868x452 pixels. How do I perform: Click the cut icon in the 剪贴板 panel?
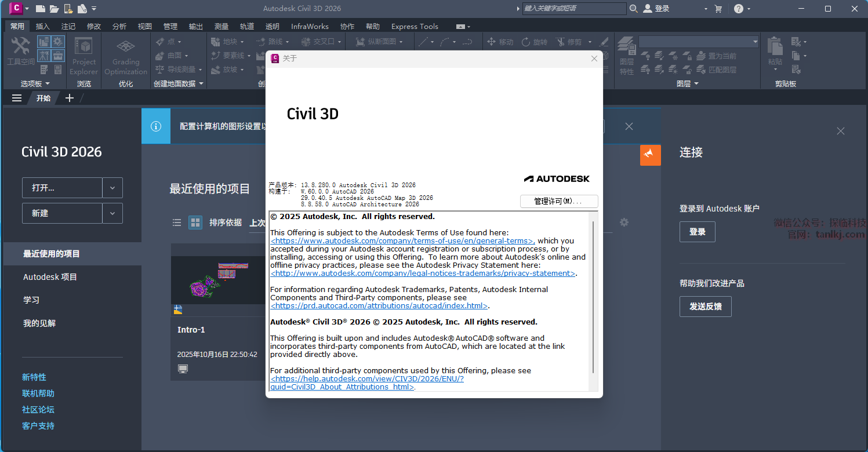pyautogui.click(x=796, y=42)
